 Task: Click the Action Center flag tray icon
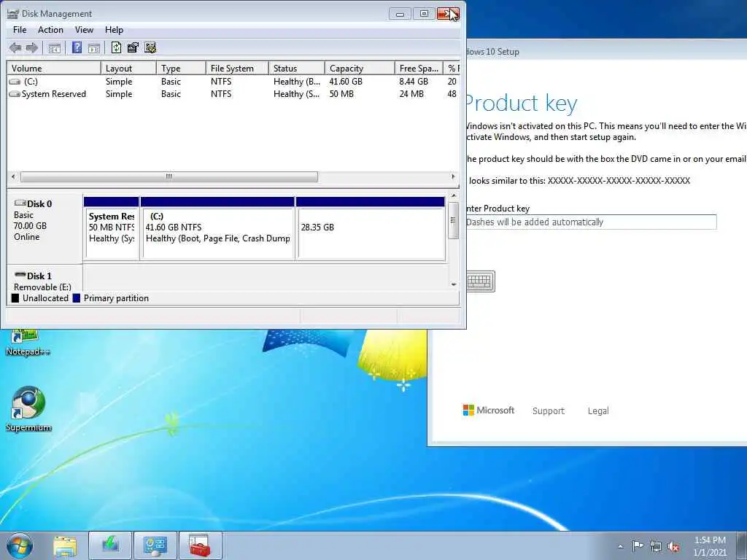[638, 545]
